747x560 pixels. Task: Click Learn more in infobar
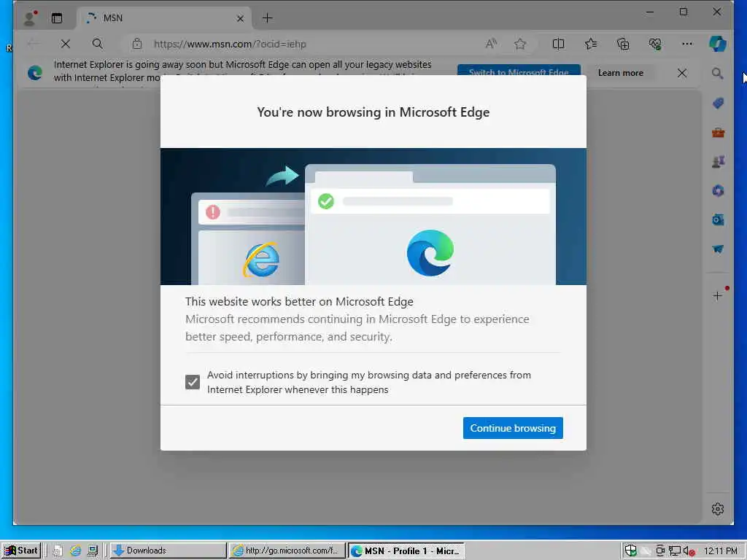point(621,73)
